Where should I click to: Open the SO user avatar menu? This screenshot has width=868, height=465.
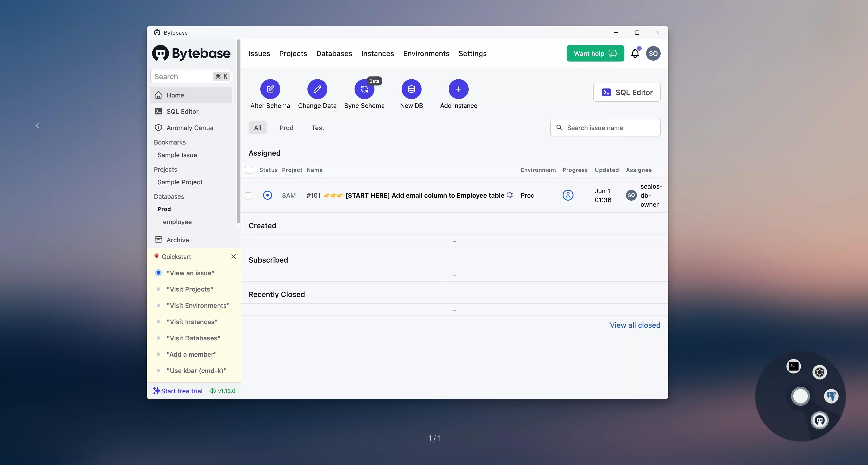(653, 54)
